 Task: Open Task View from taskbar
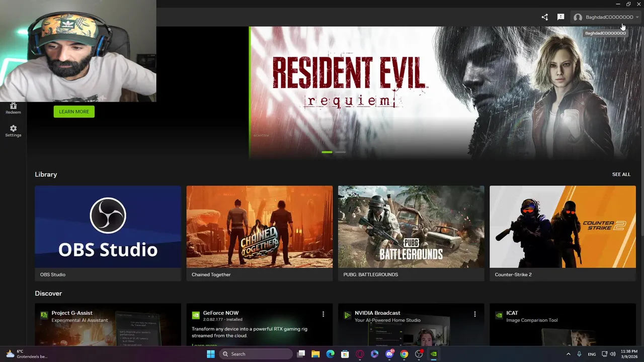click(x=301, y=354)
